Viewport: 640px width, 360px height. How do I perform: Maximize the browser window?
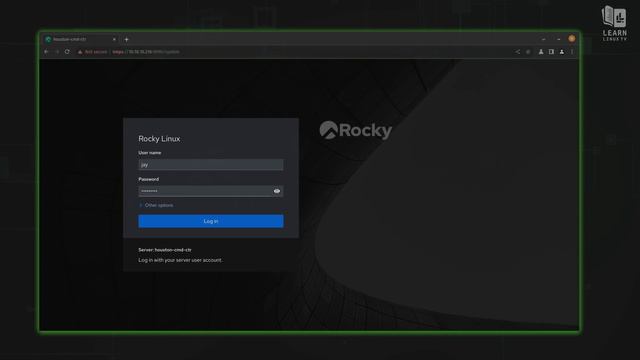[x=558, y=39]
